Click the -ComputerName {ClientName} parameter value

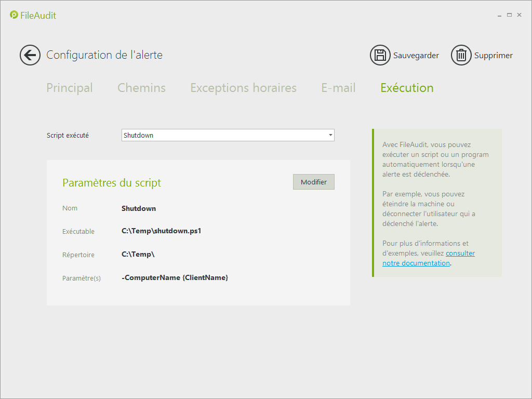click(x=175, y=277)
